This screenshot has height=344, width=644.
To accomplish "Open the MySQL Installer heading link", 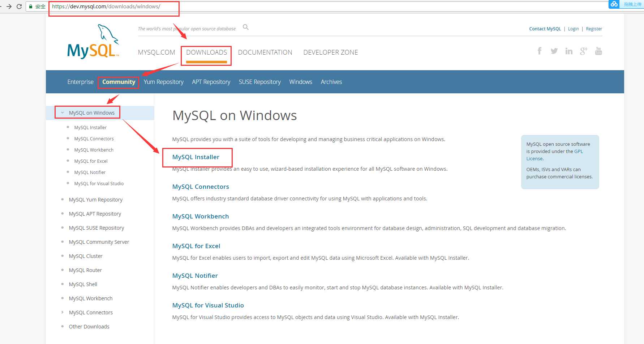I will point(196,157).
